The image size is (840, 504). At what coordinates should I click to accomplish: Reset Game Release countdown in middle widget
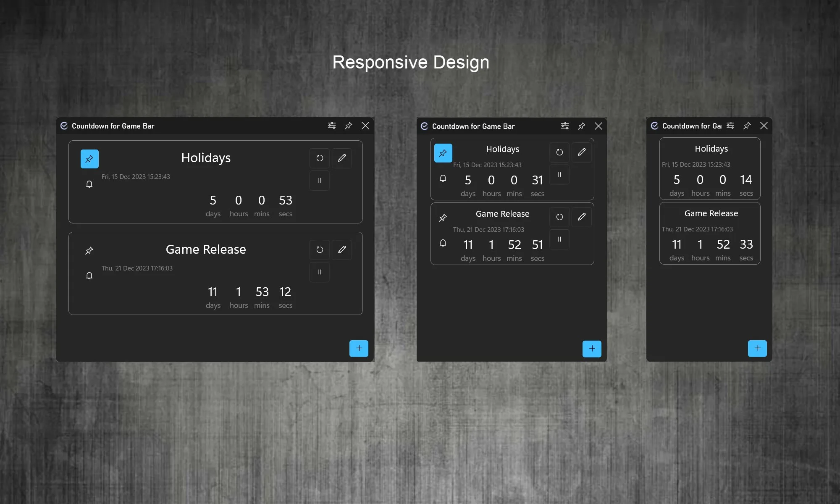click(x=559, y=217)
